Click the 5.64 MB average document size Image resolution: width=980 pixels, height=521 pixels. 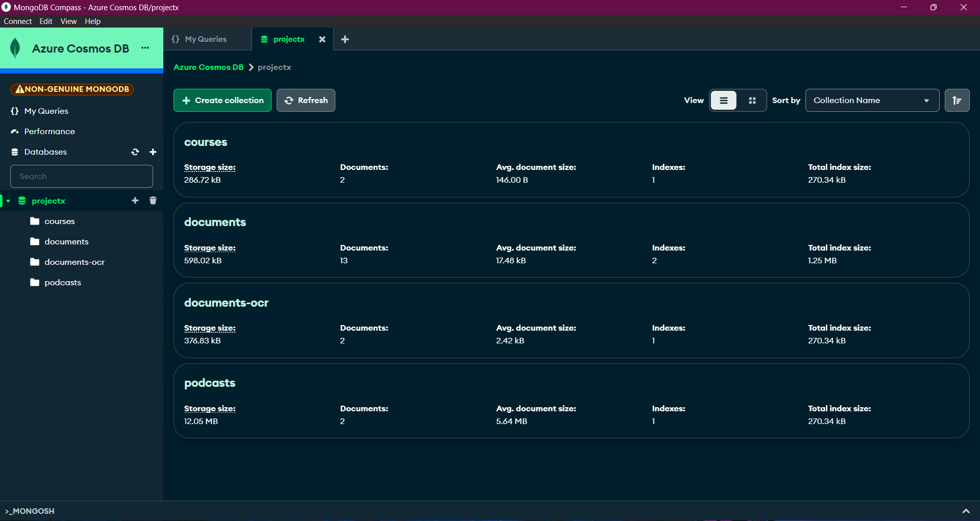(x=511, y=421)
